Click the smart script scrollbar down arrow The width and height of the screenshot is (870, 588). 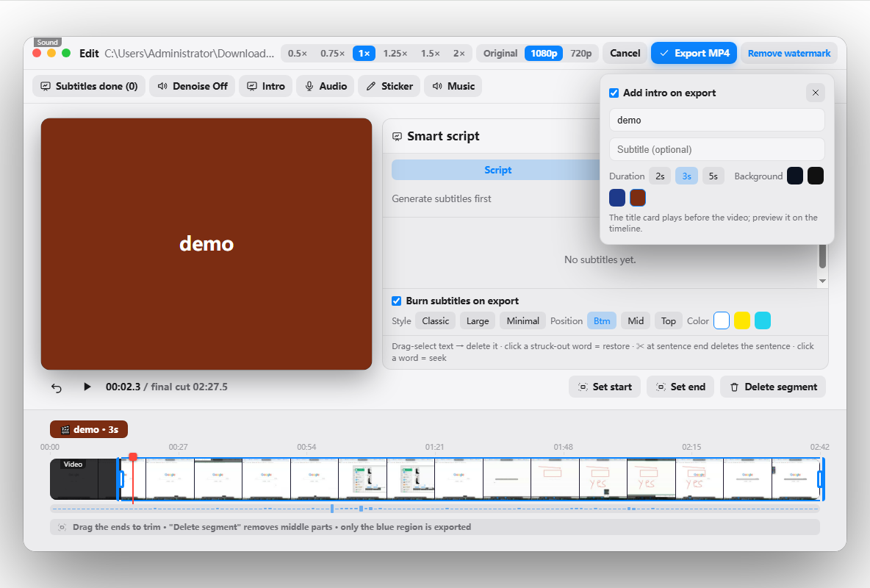[822, 281]
